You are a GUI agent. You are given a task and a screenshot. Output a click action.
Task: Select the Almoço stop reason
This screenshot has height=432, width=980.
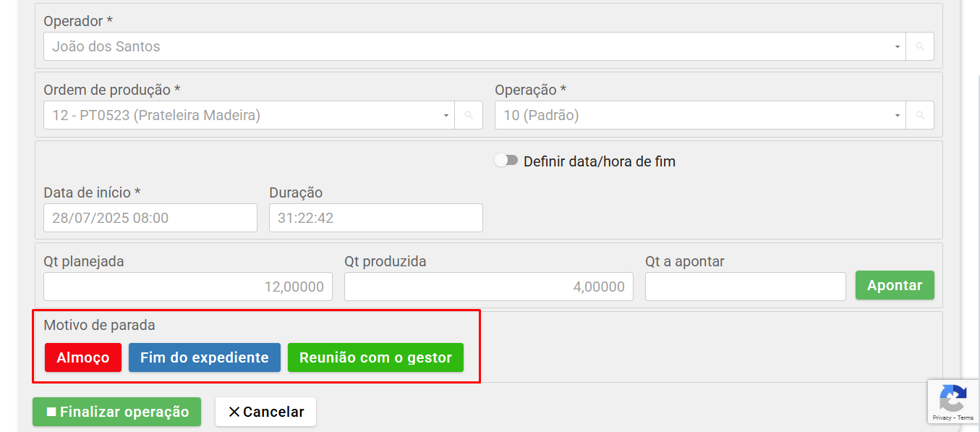click(x=83, y=357)
